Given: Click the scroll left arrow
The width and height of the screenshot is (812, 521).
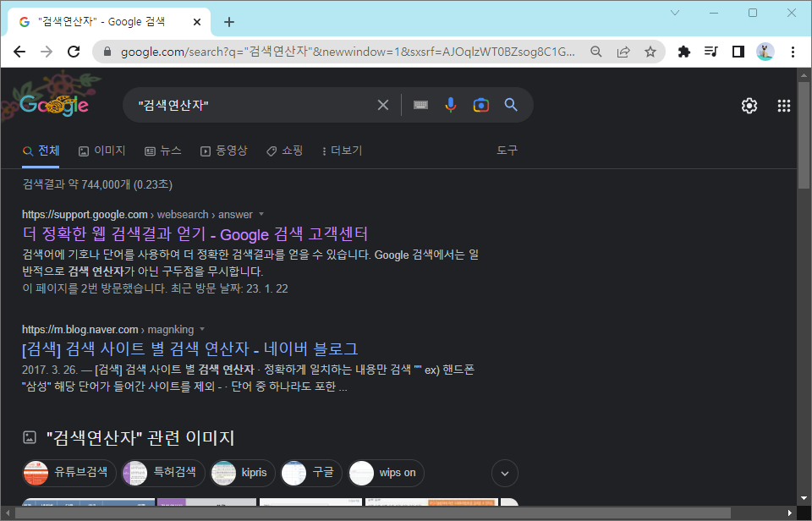Looking at the screenshot, I should pyautogui.click(x=8, y=513).
